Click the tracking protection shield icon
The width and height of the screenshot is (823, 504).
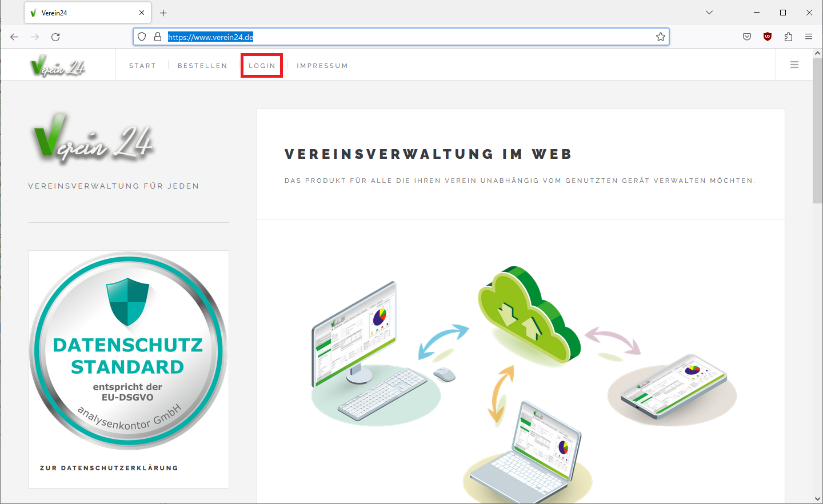point(142,37)
